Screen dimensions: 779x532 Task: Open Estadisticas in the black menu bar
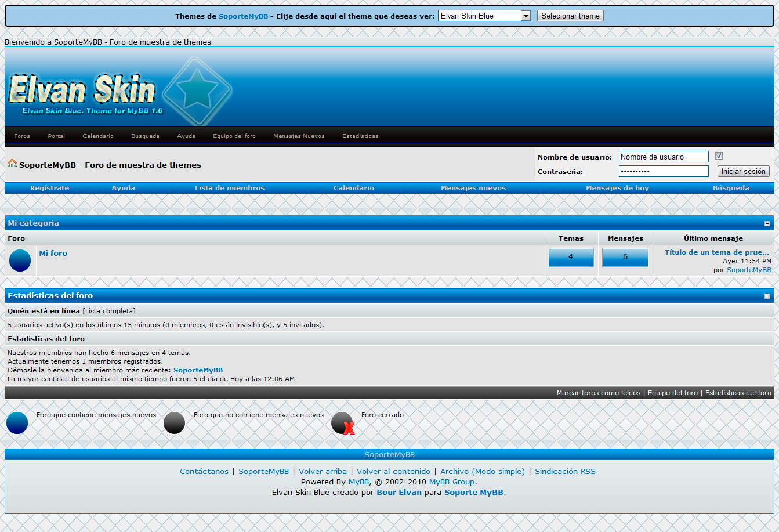360,136
